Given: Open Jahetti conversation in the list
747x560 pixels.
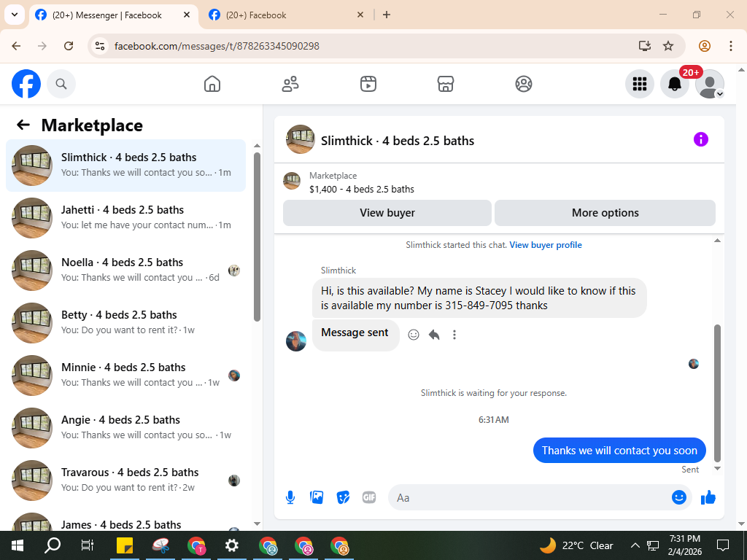Looking at the screenshot, I should [x=125, y=217].
